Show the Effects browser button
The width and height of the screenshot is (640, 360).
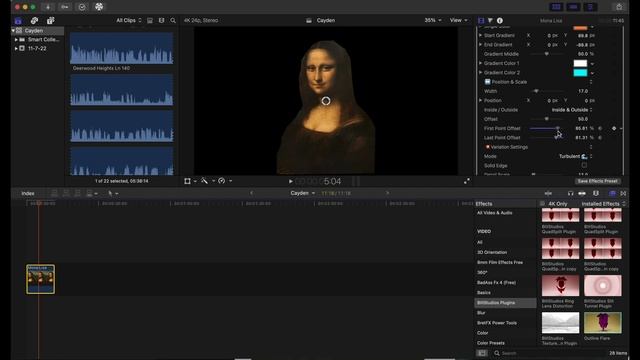612,193
